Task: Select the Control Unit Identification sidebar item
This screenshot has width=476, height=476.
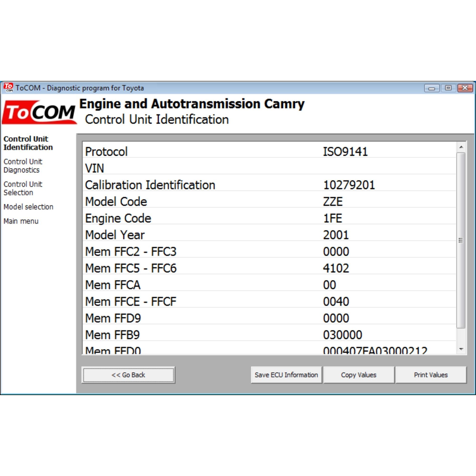Action: [x=28, y=143]
